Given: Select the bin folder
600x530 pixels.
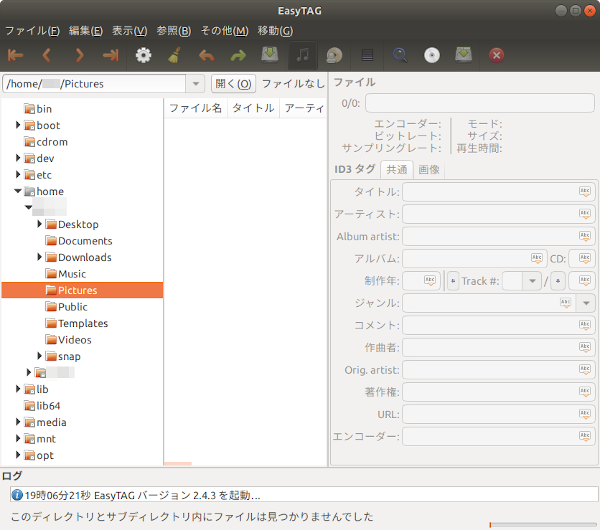Looking at the screenshot, I should pyautogui.click(x=44, y=109).
